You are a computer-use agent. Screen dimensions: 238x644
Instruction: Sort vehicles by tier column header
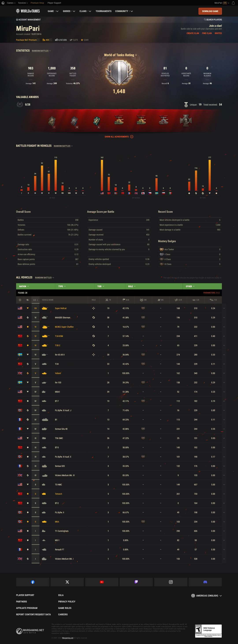[35, 300]
